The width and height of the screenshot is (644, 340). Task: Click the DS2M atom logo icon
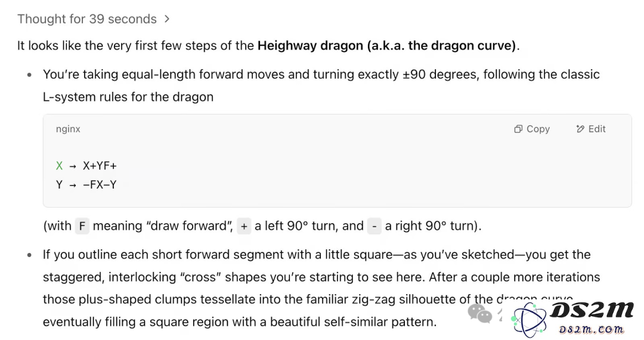pyautogui.click(x=530, y=320)
